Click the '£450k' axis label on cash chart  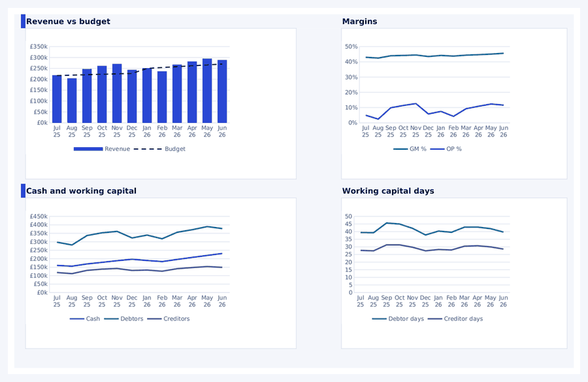click(39, 217)
